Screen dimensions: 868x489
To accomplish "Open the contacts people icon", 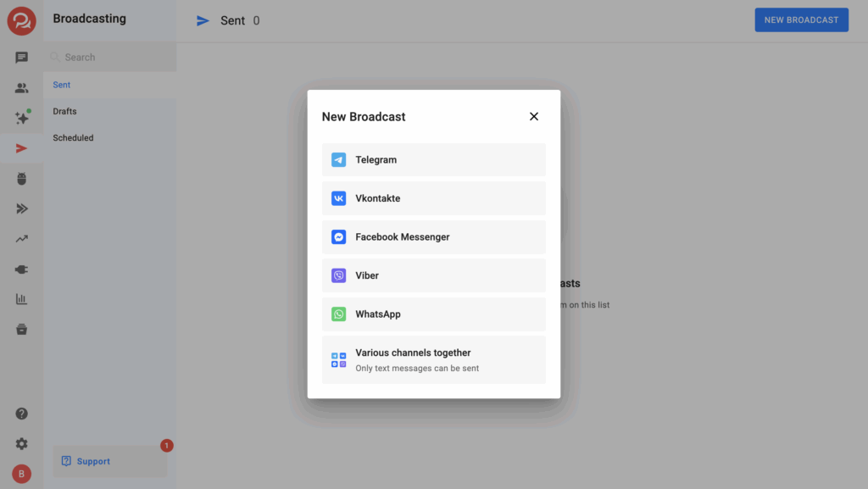I will click(x=21, y=88).
